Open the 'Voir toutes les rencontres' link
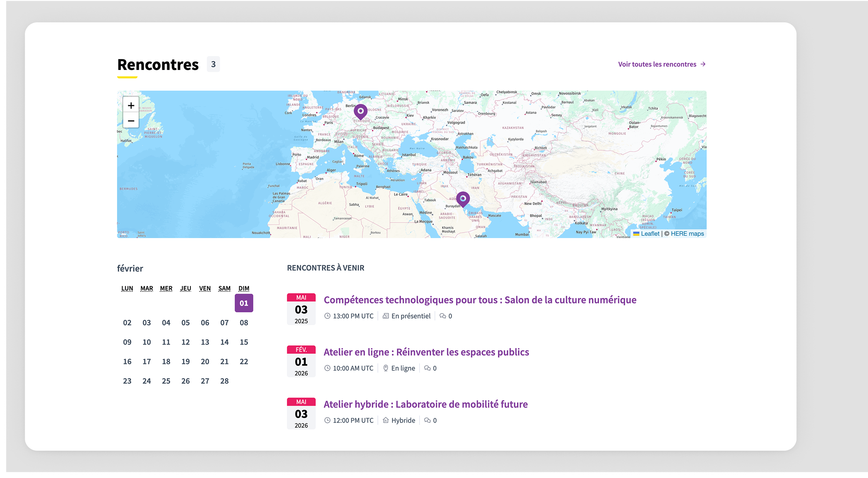868x478 pixels. click(662, 64)
